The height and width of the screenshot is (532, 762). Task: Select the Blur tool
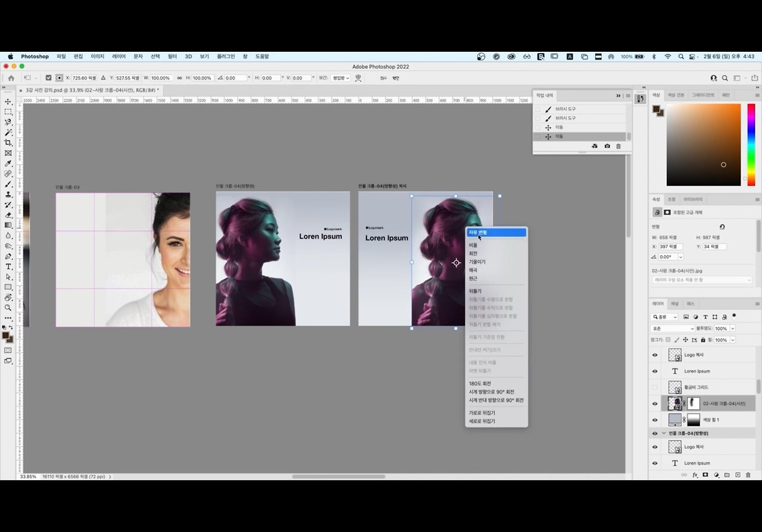pyautogui.click(x=8, y=236)
